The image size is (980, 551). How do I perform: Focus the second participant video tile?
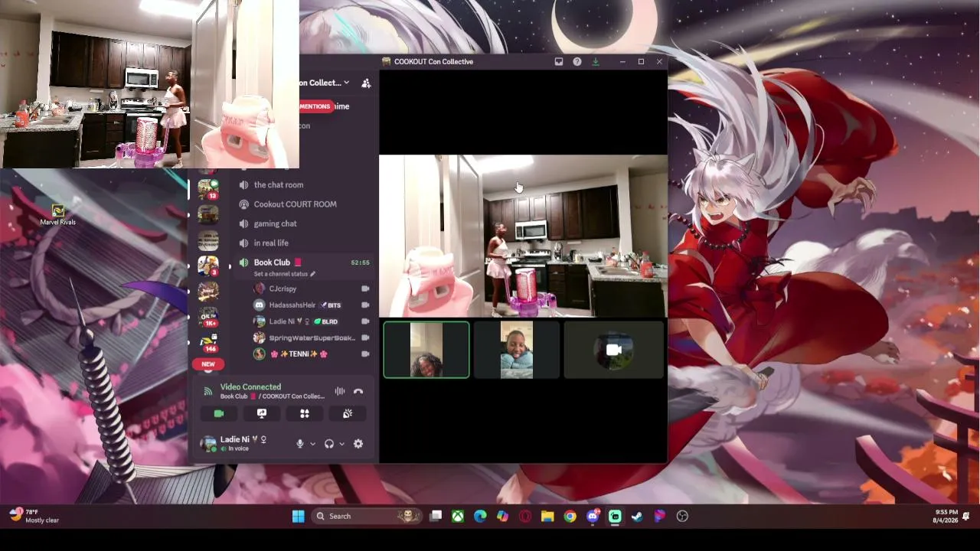517,350
